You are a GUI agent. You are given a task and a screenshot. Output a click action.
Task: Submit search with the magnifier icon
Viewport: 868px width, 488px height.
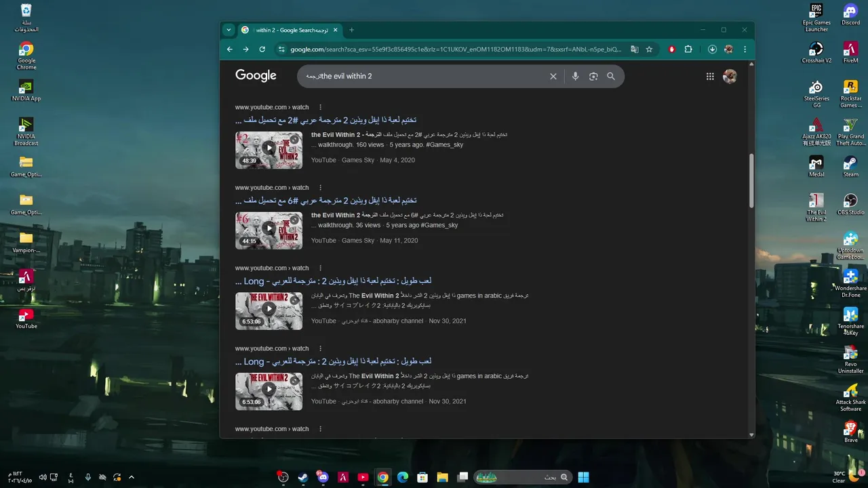tap(611, 77)
